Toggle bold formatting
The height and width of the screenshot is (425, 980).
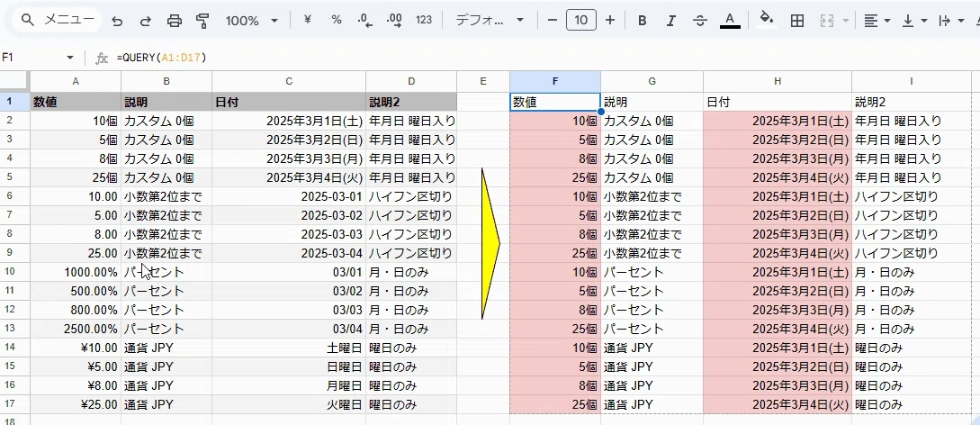click(x=642, y=21)
